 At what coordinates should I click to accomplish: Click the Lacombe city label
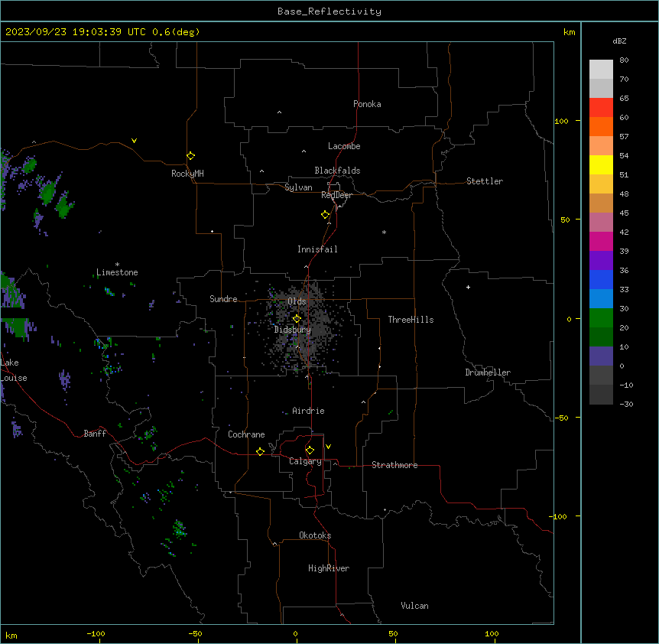click(344, 146)
